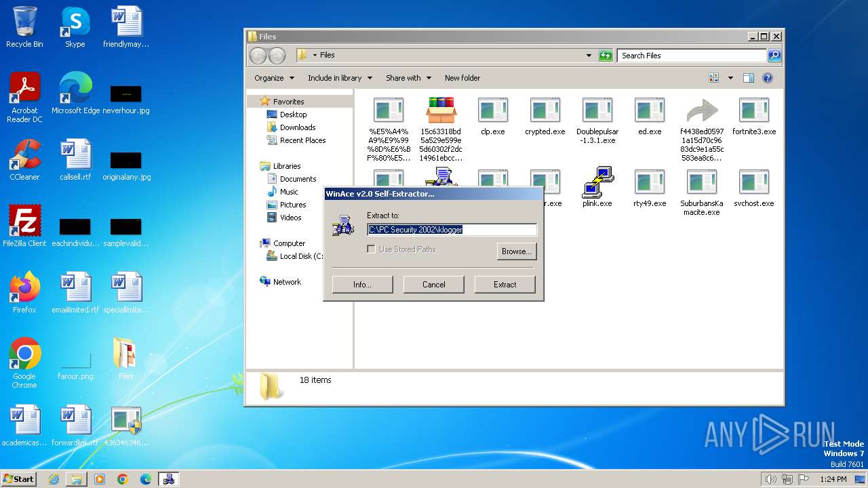Open Windows Media Player taskbar icon
Screen dimensions: 868x488
point(100,479)
